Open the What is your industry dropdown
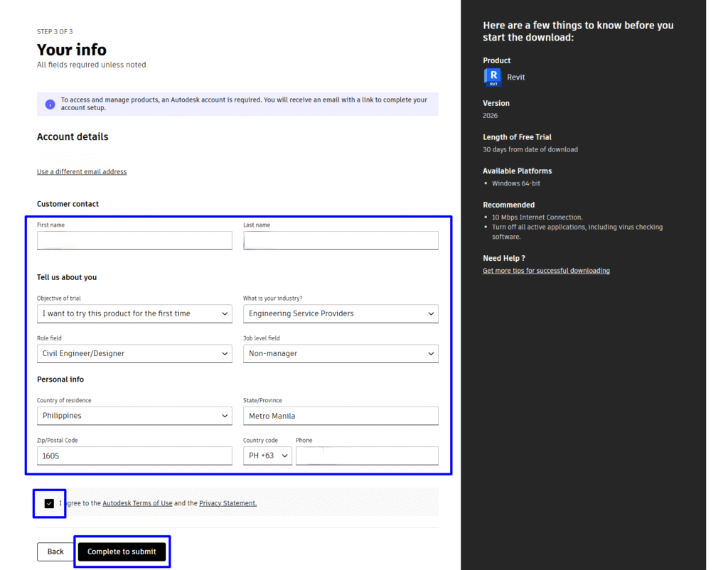Viewport: 728px width, 570px height. point(341,313)
